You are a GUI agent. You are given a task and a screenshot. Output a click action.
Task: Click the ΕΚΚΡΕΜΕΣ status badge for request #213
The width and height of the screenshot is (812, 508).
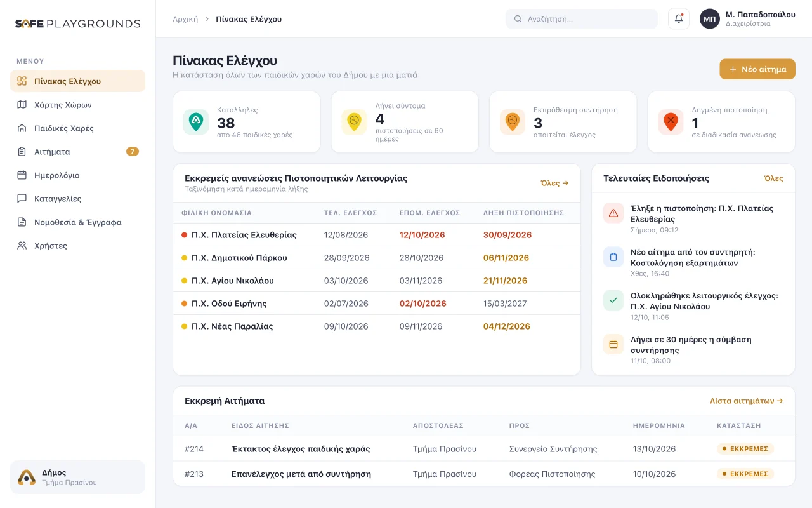click(x=745, y=474)
